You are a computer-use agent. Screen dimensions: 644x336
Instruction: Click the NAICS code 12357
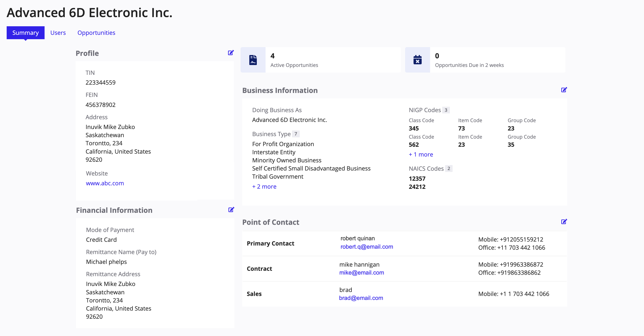(417, 179)
